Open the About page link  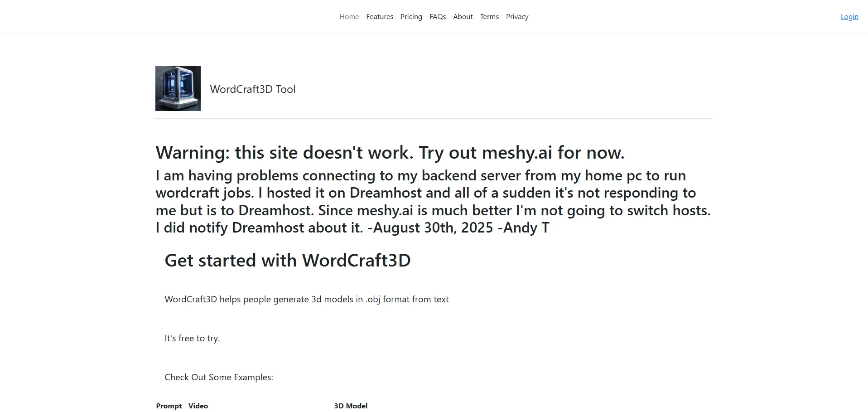[x=463, y=17]
